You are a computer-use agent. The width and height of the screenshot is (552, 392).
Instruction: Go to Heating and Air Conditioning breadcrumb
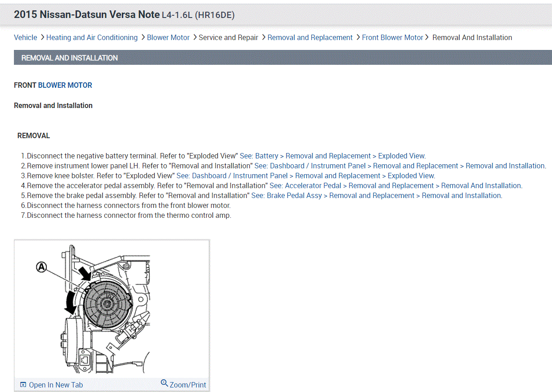pos(92,38)
